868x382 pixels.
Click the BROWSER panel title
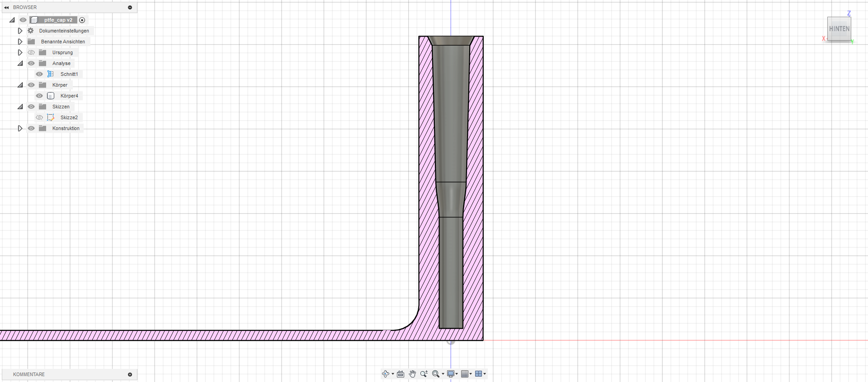click(25, 7)
